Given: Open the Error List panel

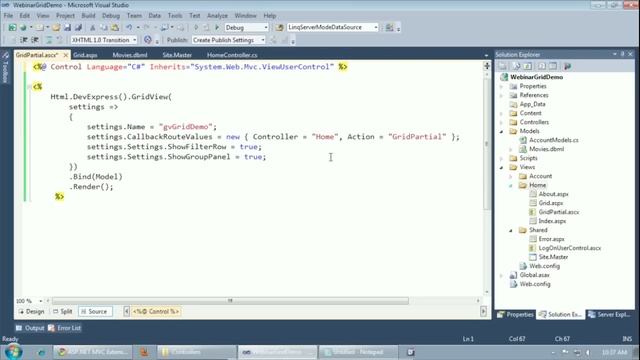Looking at the screenshot, I should [64, 328].
